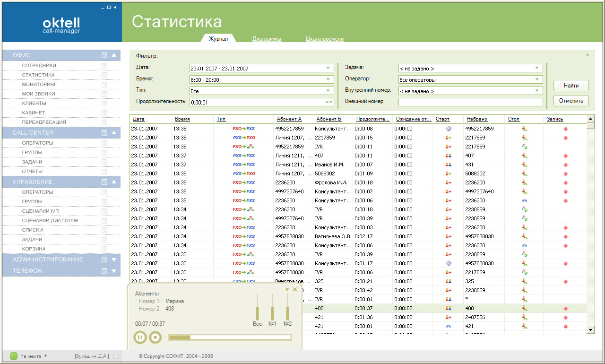605x364 pixels.
Task: Expand the АДМИНИСТРИРОВАНИЕ section
Action: point(114,260)
